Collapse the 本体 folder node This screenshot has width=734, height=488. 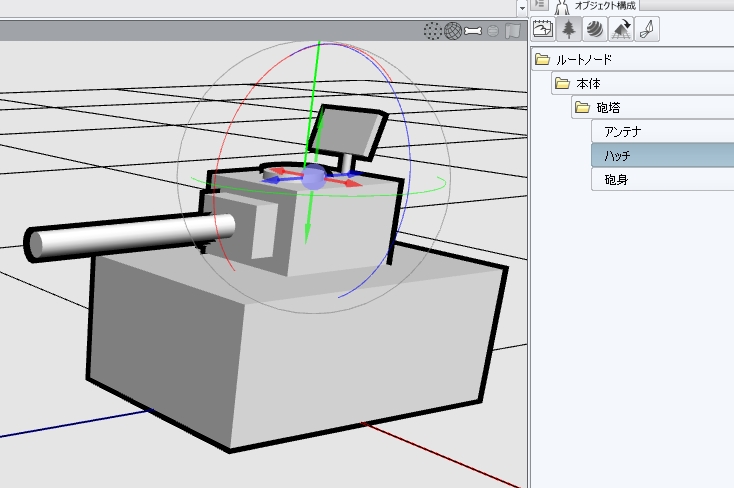[x=562, y=84]
